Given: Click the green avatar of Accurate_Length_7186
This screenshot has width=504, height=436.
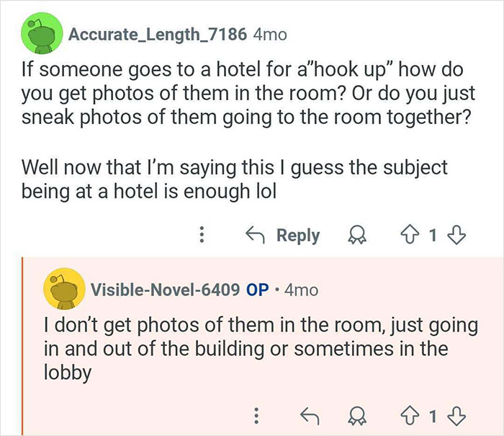Looking at the screenshot, I should coord(38,34).
